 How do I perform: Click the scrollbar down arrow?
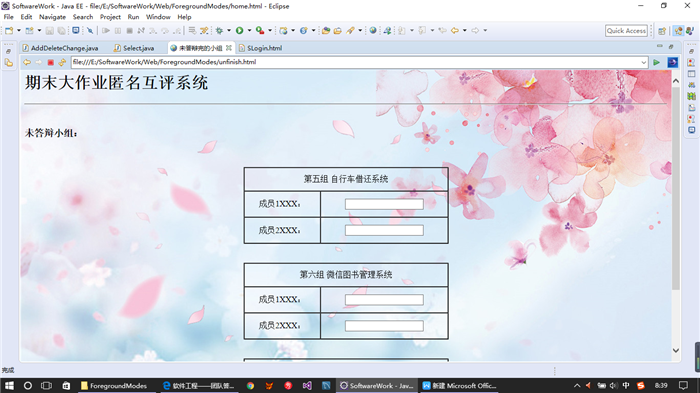tap(676, 351)
